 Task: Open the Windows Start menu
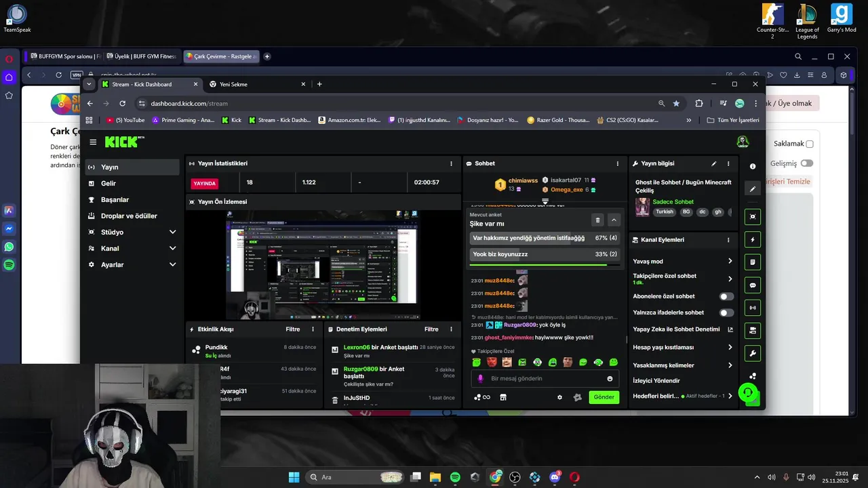pyautogui.click(x=294, y=477)
